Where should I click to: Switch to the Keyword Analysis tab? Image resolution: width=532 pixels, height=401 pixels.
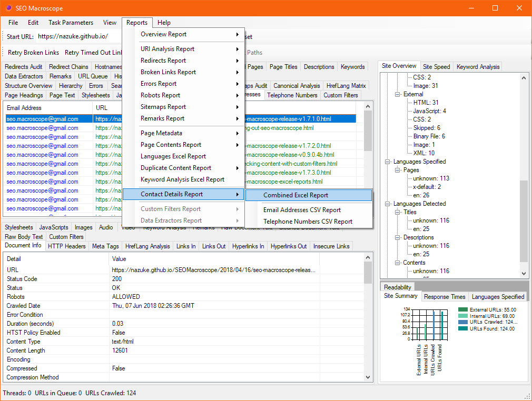click(x=478, y=67)
